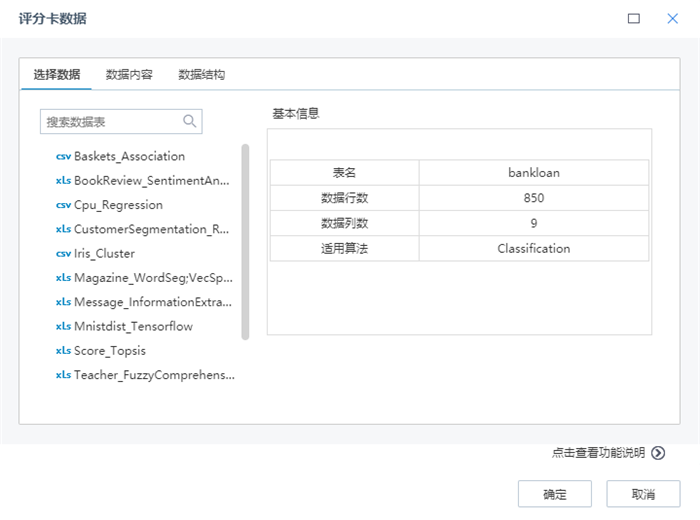Click csv icon beside Cpu_Regression
This screenshot has height=520, width=700.
[63, 205]
